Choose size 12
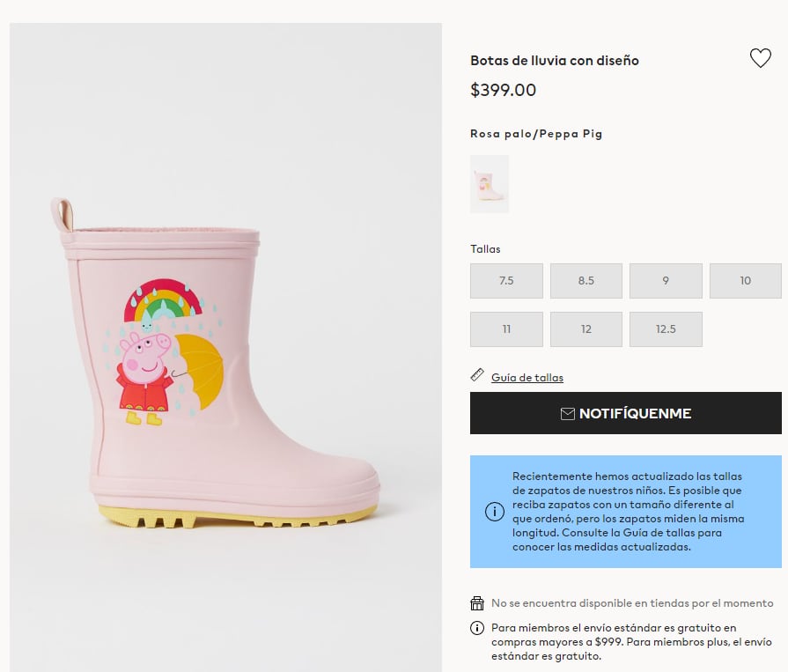The image size is (788, 672). click(x=585, y=329)
